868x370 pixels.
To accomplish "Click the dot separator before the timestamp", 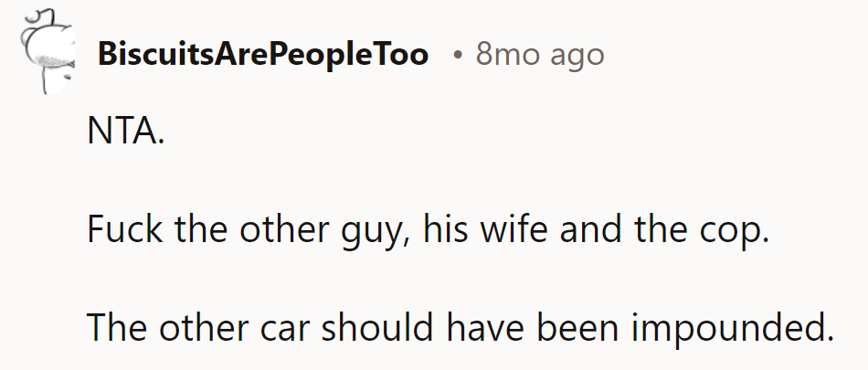I will tap(457, 56).
